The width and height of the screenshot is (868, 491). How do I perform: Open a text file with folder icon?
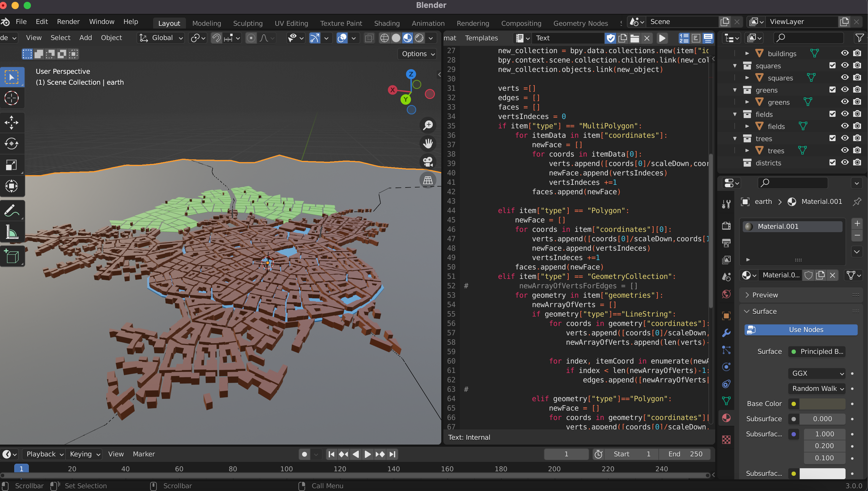pos(634,38)
